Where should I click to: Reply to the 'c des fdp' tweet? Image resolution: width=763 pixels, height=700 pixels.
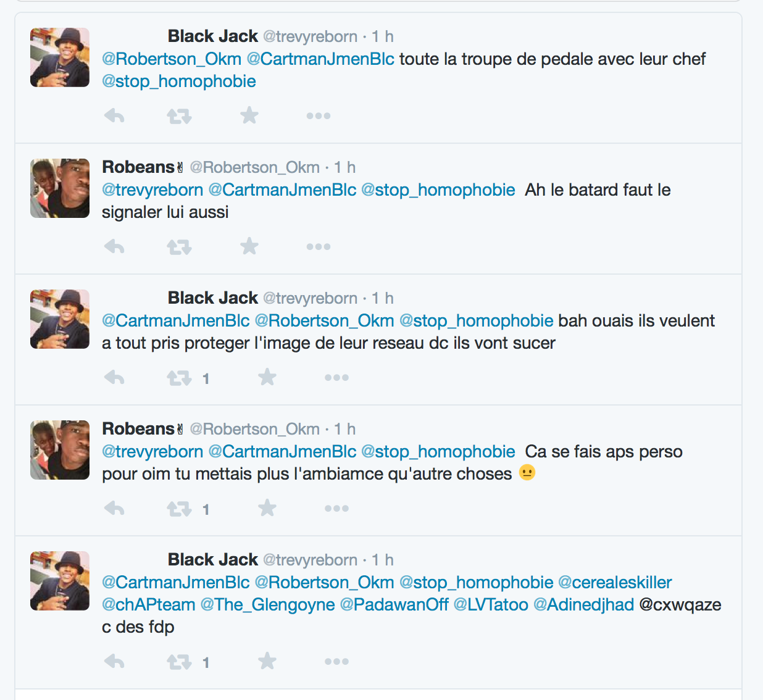114,662
